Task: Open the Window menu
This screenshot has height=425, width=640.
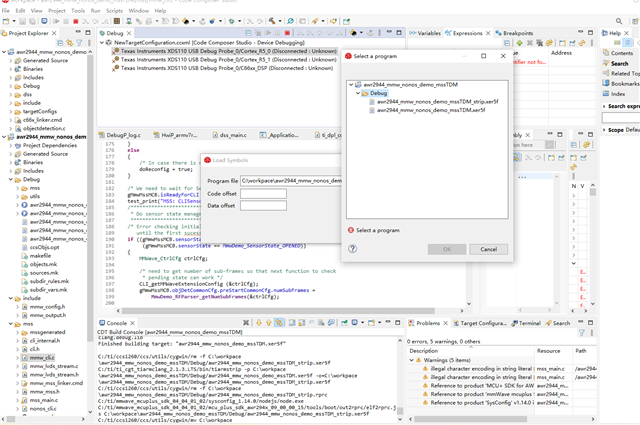Action: [139, 11]
